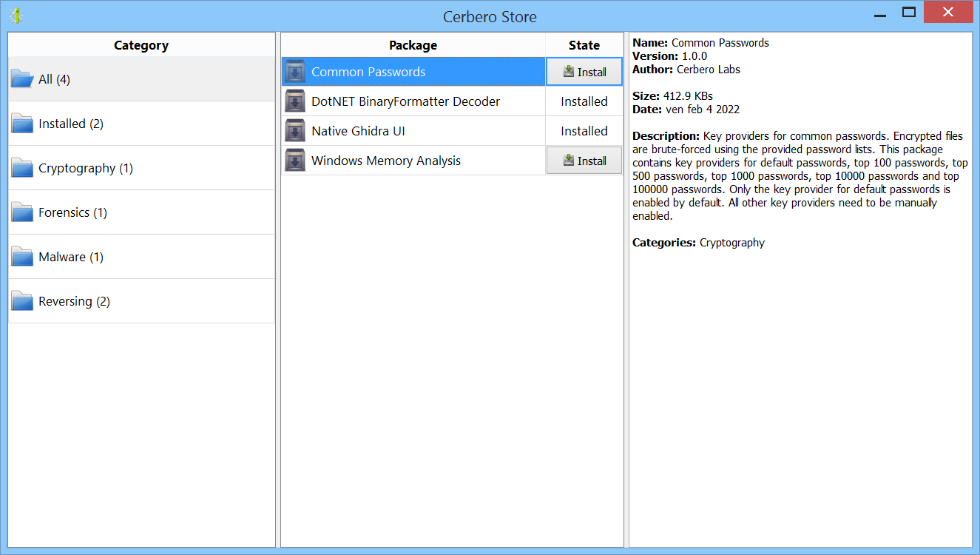Sort by the State column header

584,45
